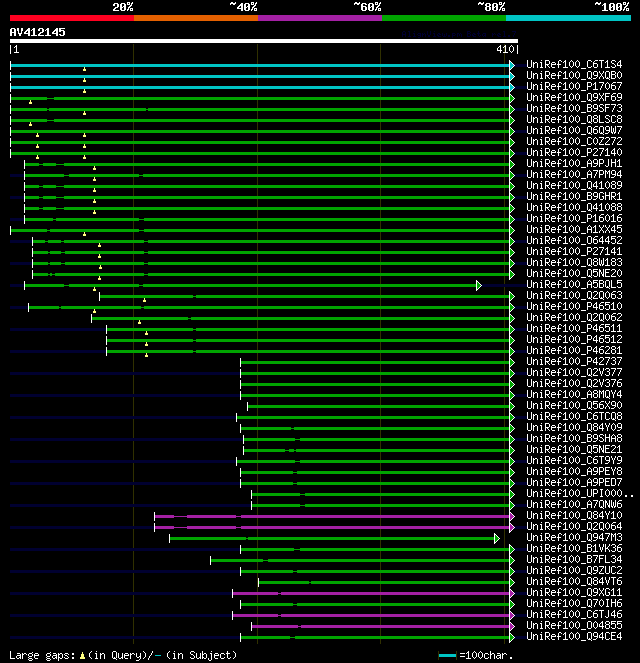Select the UniRef100_Q9ZUC2 label
Image resolution: width=640 pixels, height=663 pixels.
574,570
